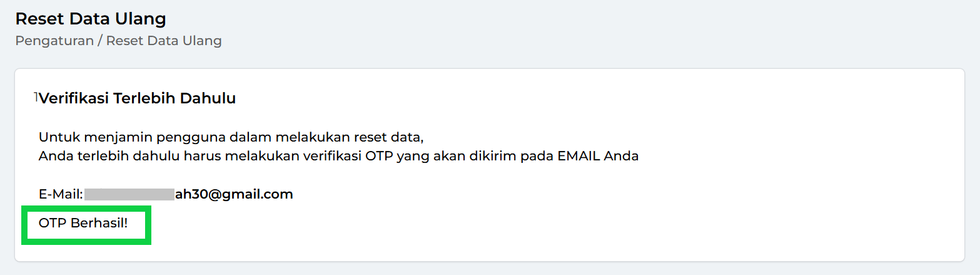Click the "Reset Data Ulang" page title
This screenshot has height=275, width=980.
[x=91, y=19]
